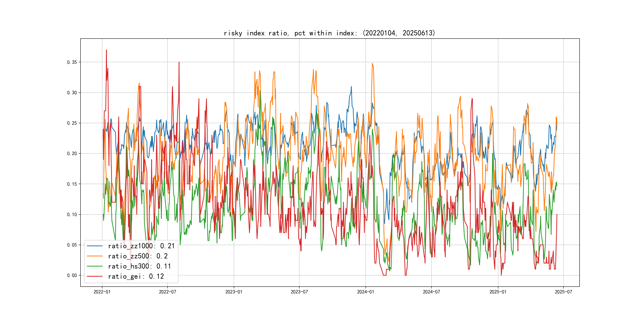Viewport: 644px width, 322px height.
Task: Click the orange ratio_zz500 legend line swatch
Action: pos(94,256)
